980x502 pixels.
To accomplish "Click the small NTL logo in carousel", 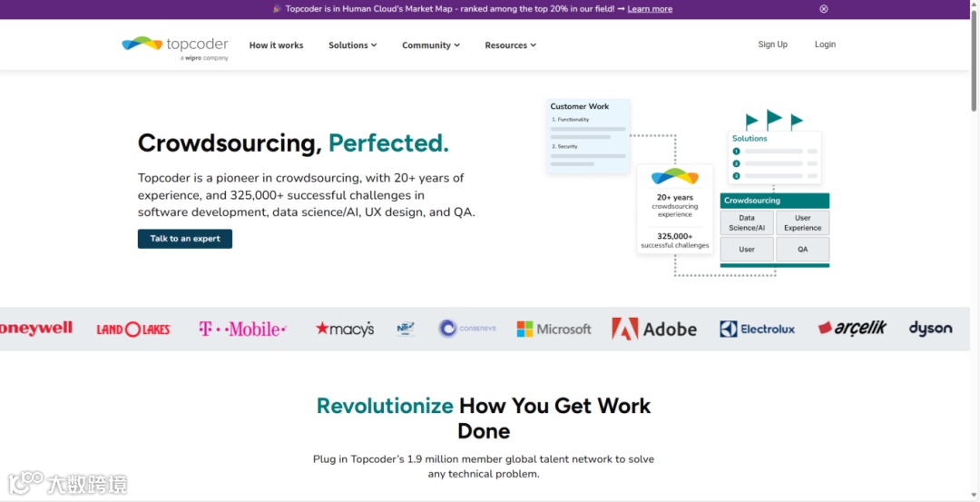I will click(405, 329).
